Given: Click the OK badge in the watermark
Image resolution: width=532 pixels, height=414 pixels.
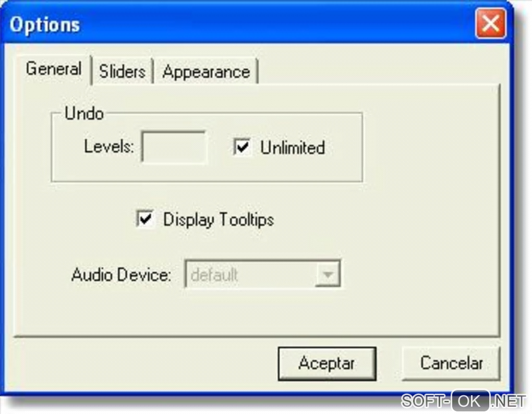Looking at the screenshot, I should click(x=470, y=401).
